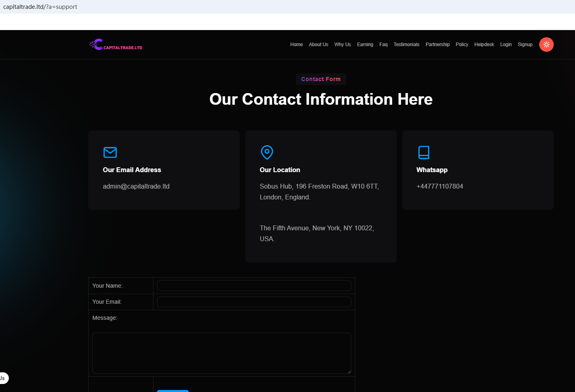
Task: Click the envelope email icon
Action: point(110,152)
